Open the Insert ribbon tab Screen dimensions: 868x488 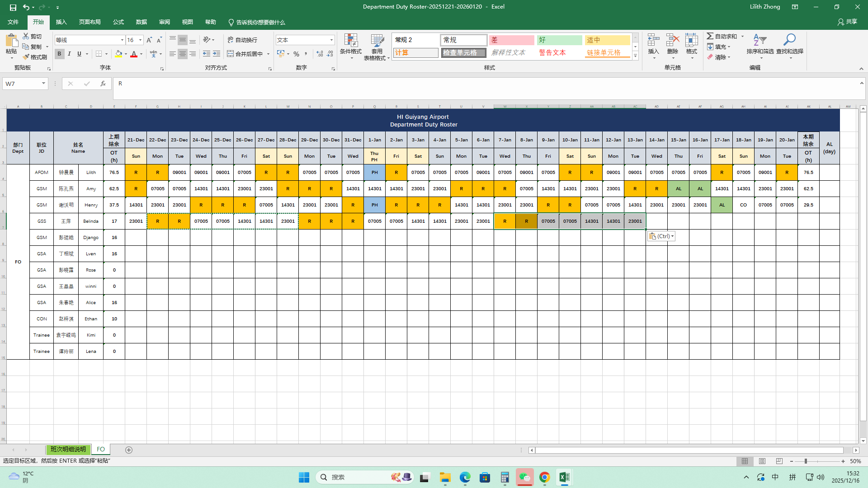point(61,22)
